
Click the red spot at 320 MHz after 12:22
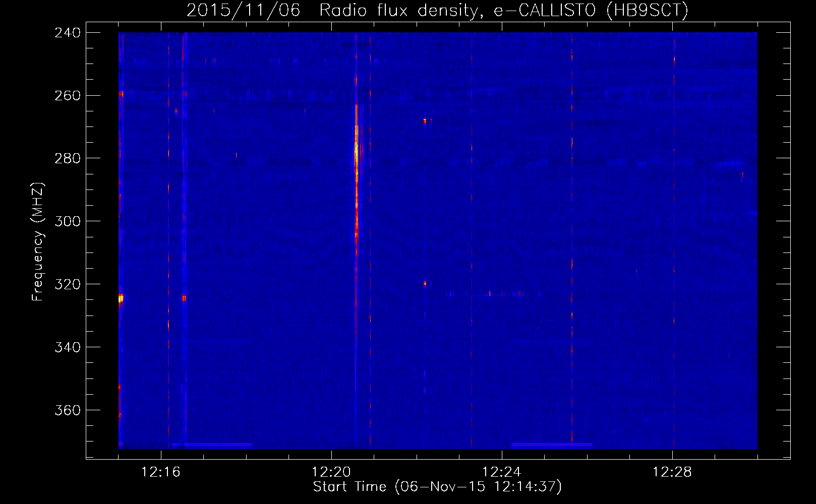[425, 283]
